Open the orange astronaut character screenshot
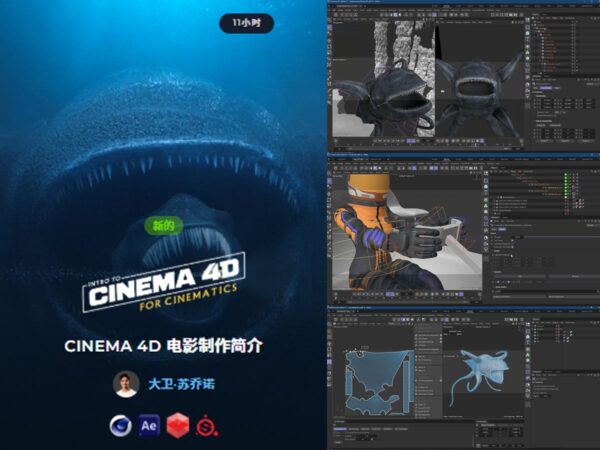 (464, 229)
